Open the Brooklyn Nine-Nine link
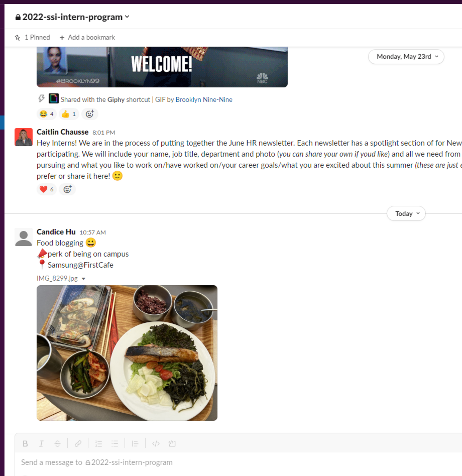 coord(204,99)
